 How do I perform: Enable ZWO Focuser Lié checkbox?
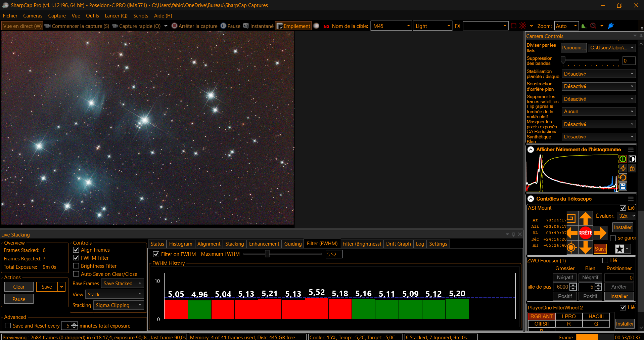605,260
